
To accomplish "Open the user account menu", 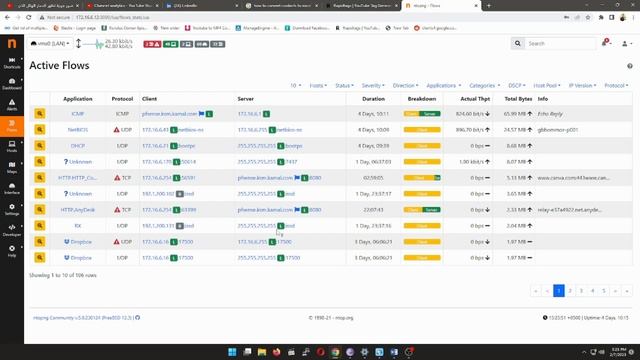I will (x=626, y=43).
